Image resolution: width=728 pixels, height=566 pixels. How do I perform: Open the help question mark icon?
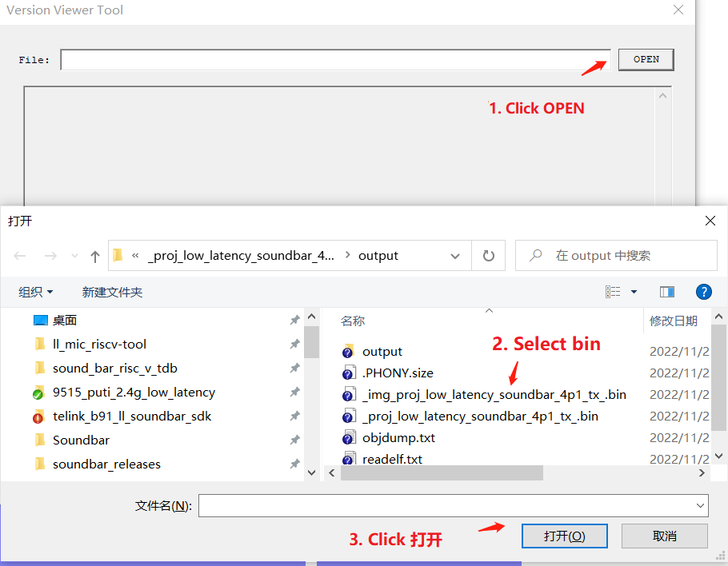point(704,292)
